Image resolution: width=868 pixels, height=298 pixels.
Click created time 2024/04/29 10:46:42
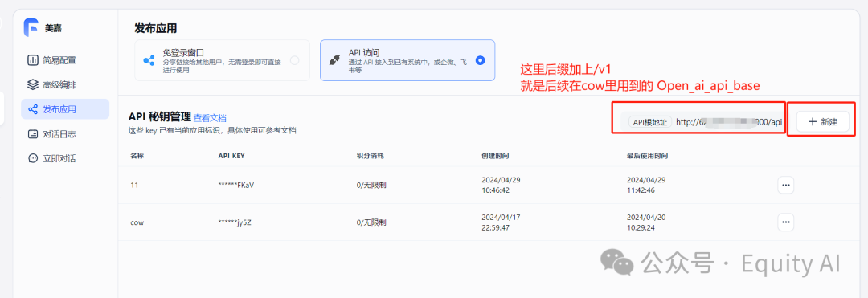coord(501,186)
